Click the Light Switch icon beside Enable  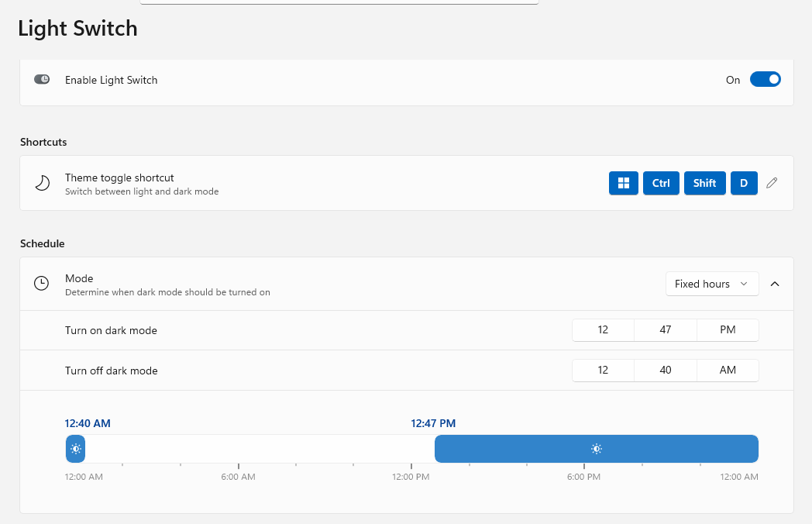click(x=42, y=79)
